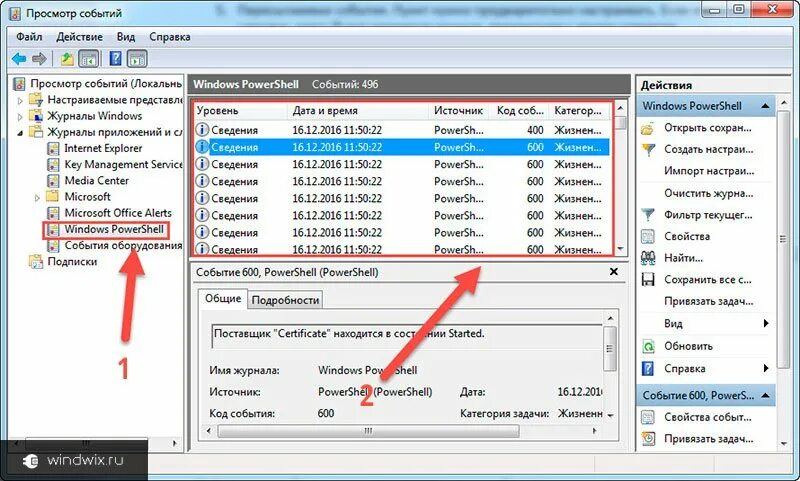Click the root Просмотр событий tree icon
This screenshot has height=481, width=800.
[19, 83]
